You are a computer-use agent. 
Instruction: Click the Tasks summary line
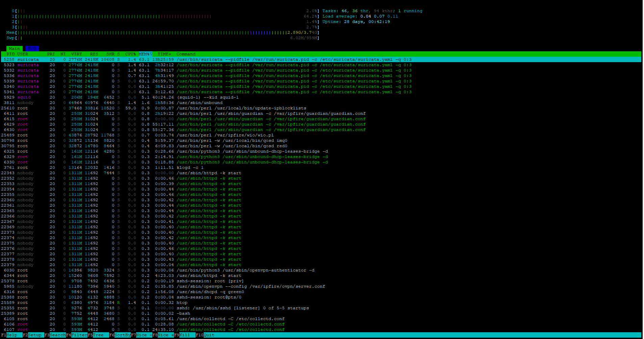(x=372, y=11)
